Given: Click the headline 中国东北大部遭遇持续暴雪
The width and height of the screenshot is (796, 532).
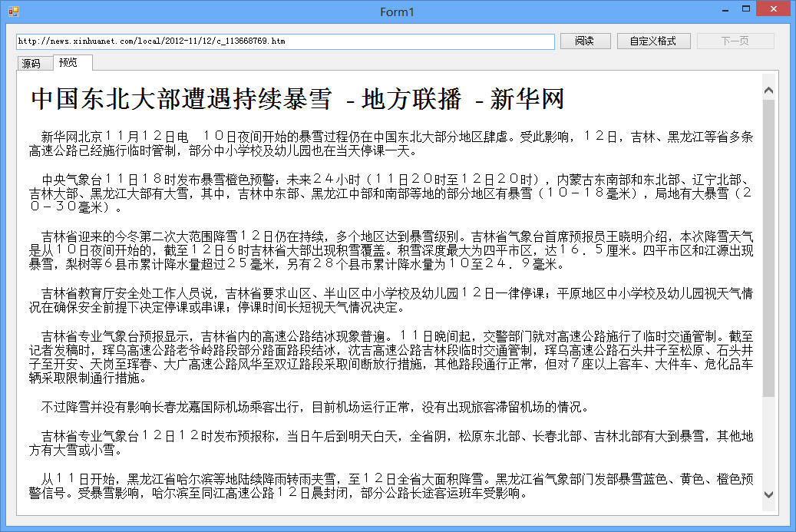Looking at the screenshot, I should (x=181, y=98).
